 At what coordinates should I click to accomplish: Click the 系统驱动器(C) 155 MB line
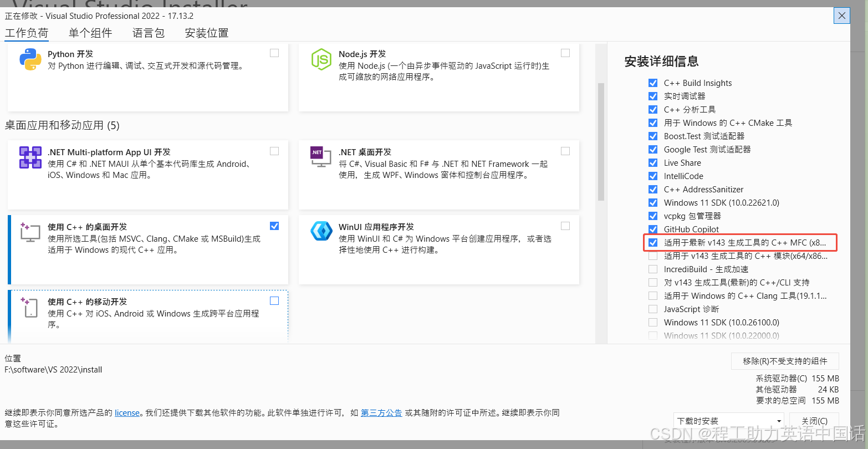798,378
